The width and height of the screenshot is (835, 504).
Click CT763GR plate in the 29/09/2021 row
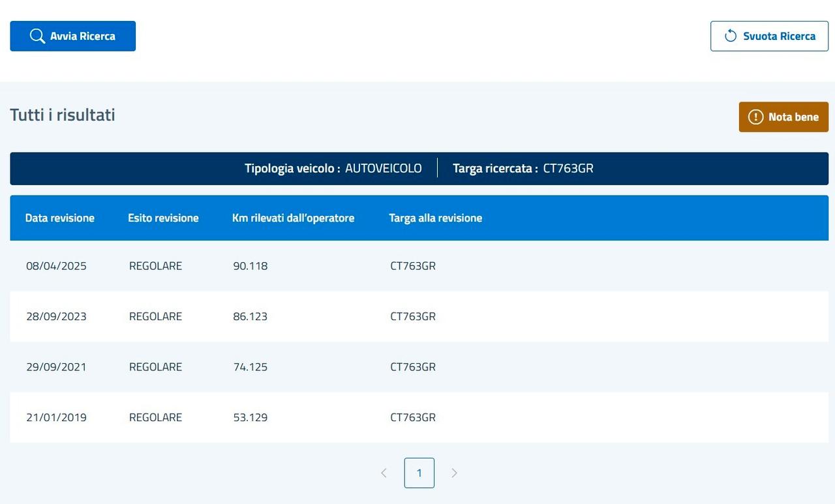click(x=413, y=367)
